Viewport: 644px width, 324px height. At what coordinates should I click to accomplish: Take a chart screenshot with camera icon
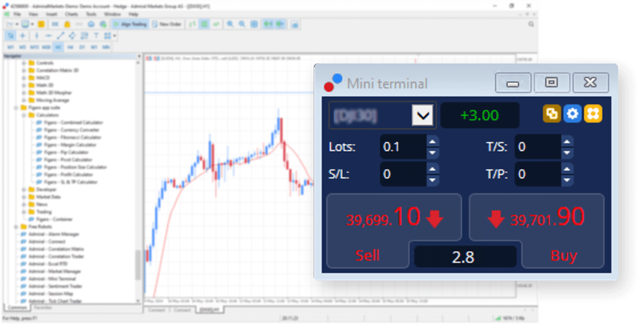[x=295, y=25]
